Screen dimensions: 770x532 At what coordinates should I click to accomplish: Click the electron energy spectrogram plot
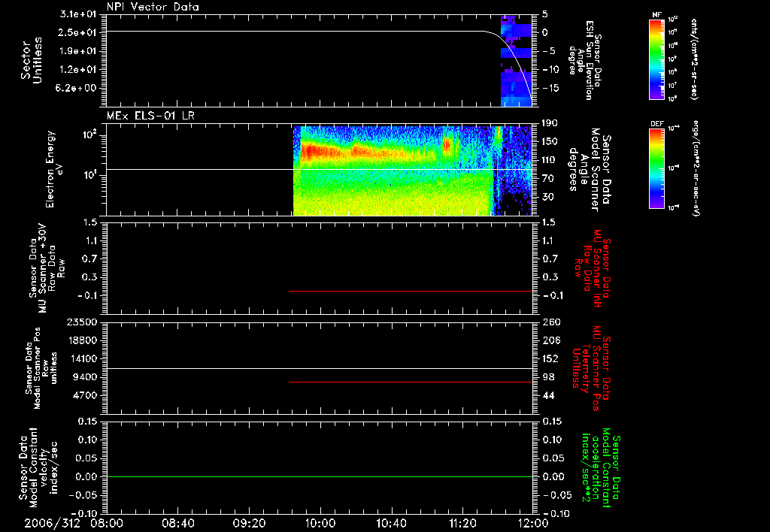pyautogui.click(x=413, y=171)
